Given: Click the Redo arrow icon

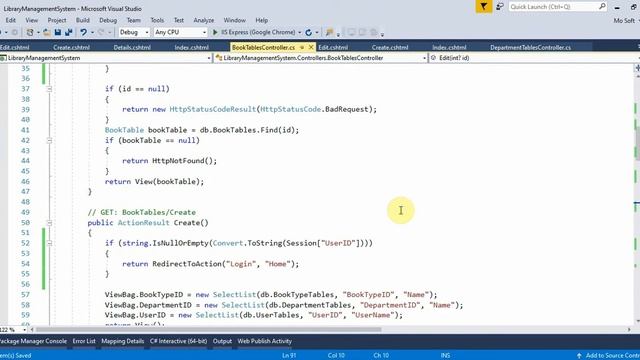Looking at the screenshot, I should coord(101,32).
